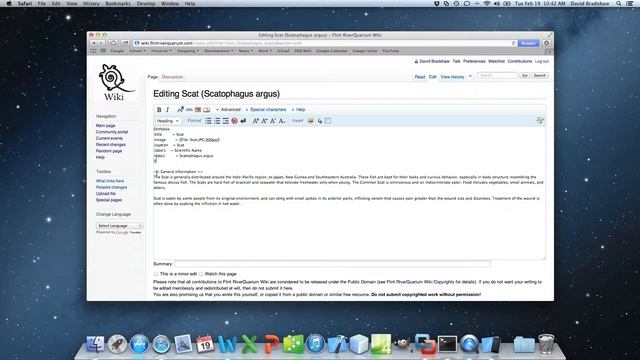Click Safari Reader button
The image size is (640, 360).
[528, 43]
